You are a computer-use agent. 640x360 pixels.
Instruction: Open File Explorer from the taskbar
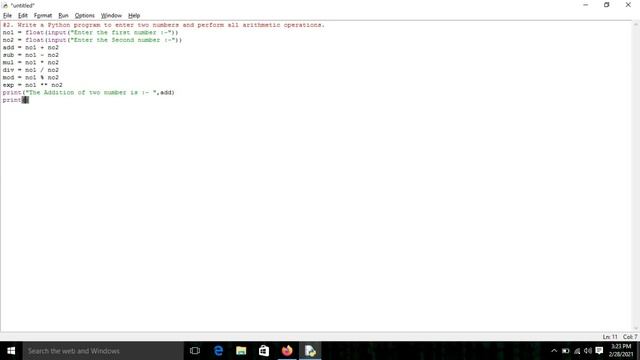coord(241,351)
